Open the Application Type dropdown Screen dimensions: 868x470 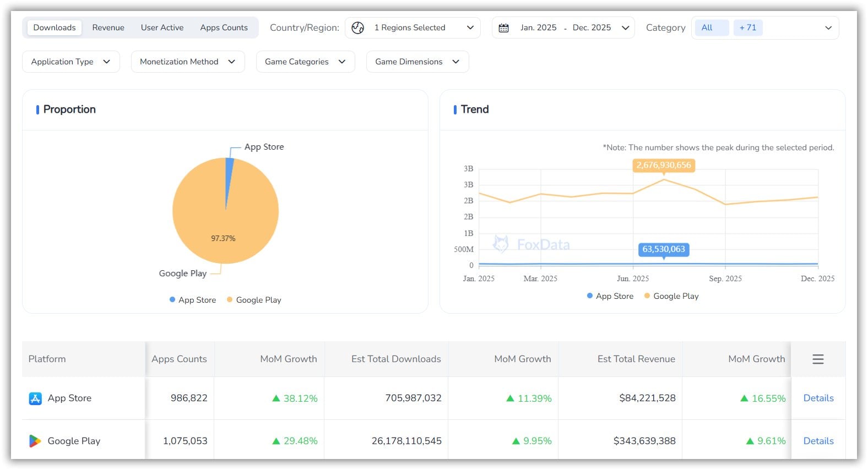pos(70,62)
